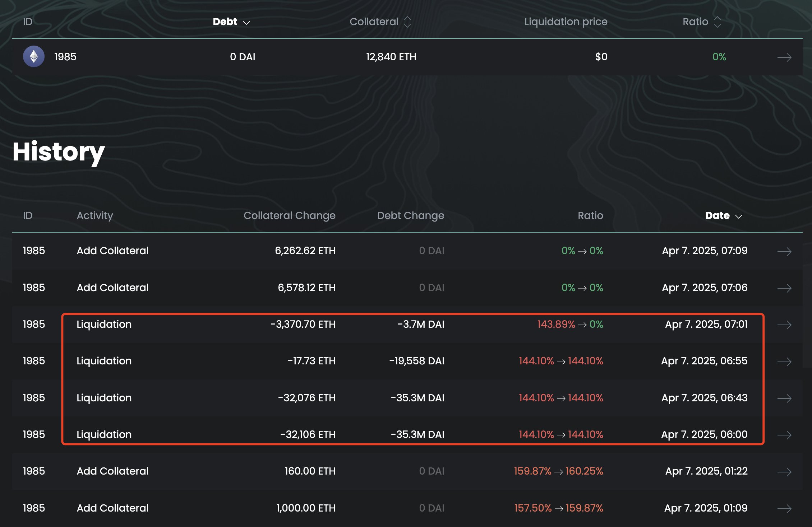This screenshot has height=527, width=812.
Task: Open arrow for 6,578.12 ETH Add Collateral row
Action: [x=784, y=288]
